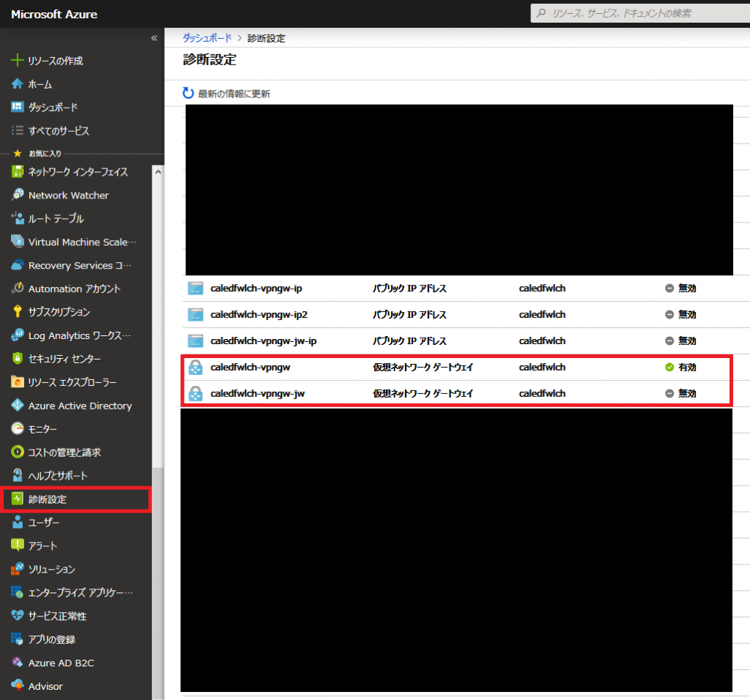
Task: Open the caledfwlch-vpngw gateway name
Action: [250, 368]
